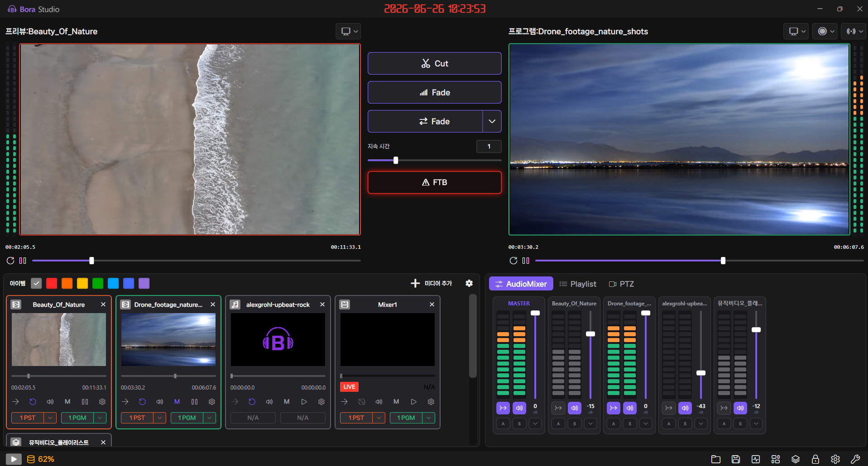
Task: Click the duration 지속 시간 slider handle
Action: (x=396, y=160)
